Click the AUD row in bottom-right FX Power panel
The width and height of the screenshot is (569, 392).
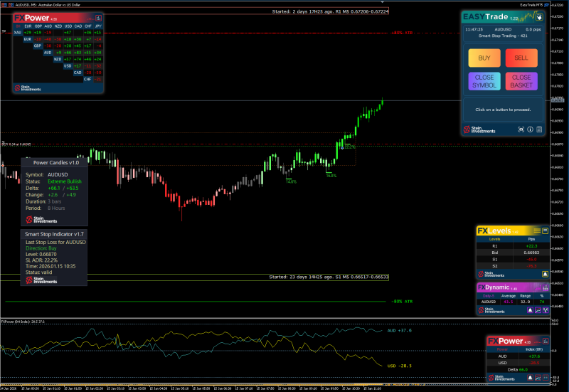518,356
